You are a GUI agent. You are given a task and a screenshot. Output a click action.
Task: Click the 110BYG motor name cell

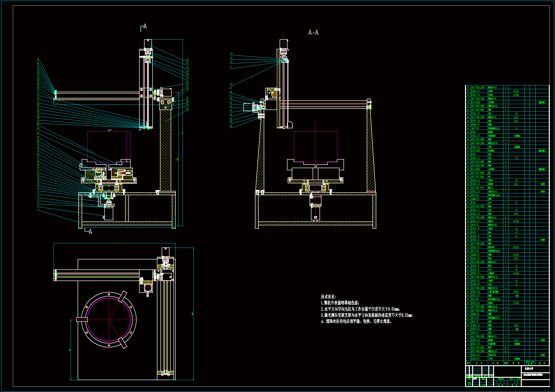pos(493,192)
